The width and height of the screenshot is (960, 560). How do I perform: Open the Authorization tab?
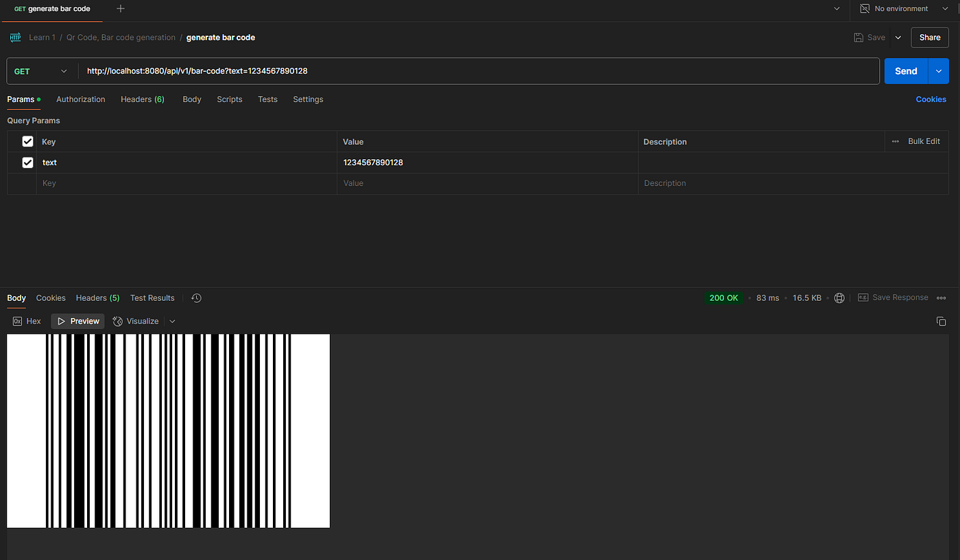(81, 99)
